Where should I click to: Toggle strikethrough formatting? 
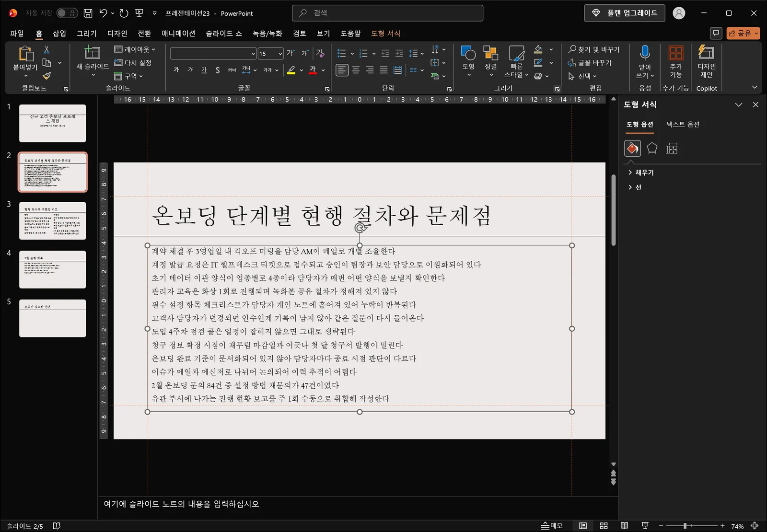pos(232,70)
